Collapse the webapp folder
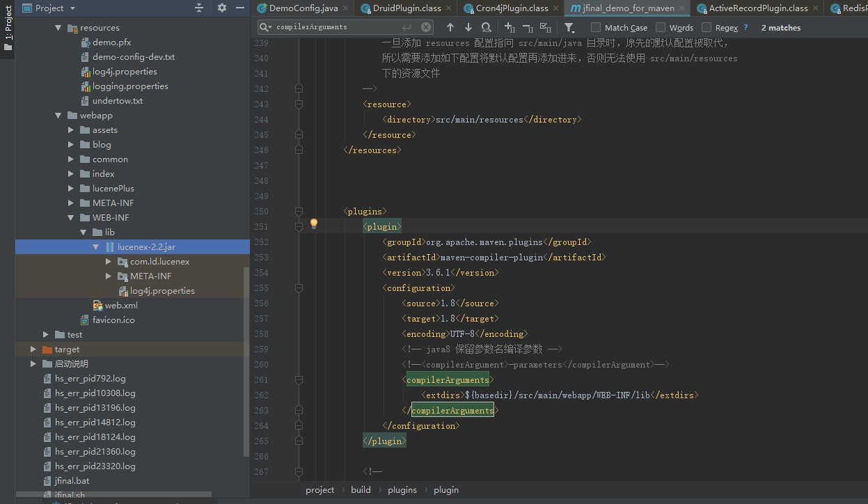Image resolution: width=868 pixels, height=504 pixels. (x=58, y=116)
